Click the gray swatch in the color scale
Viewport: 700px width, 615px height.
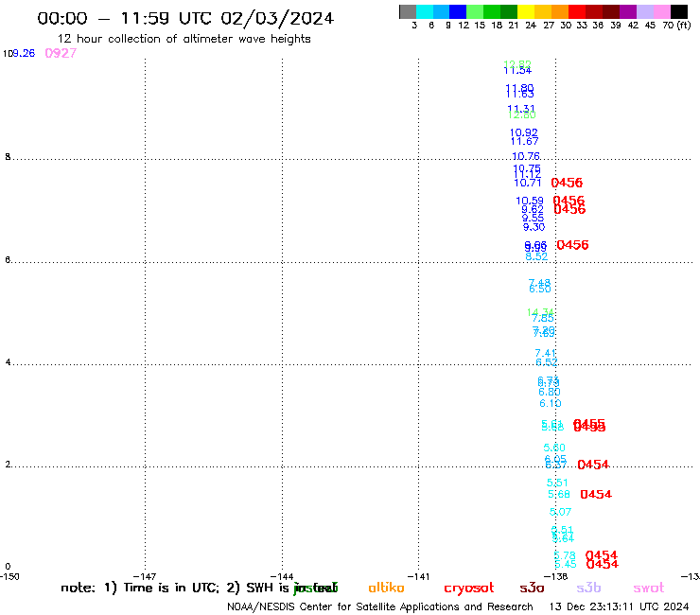click(x=408, y=11)
